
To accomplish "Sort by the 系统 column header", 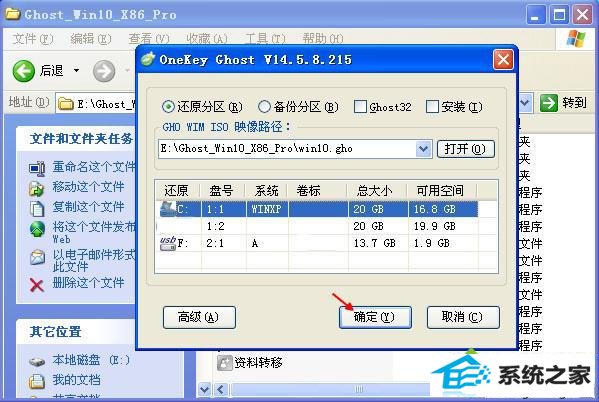I will (267, 190).
